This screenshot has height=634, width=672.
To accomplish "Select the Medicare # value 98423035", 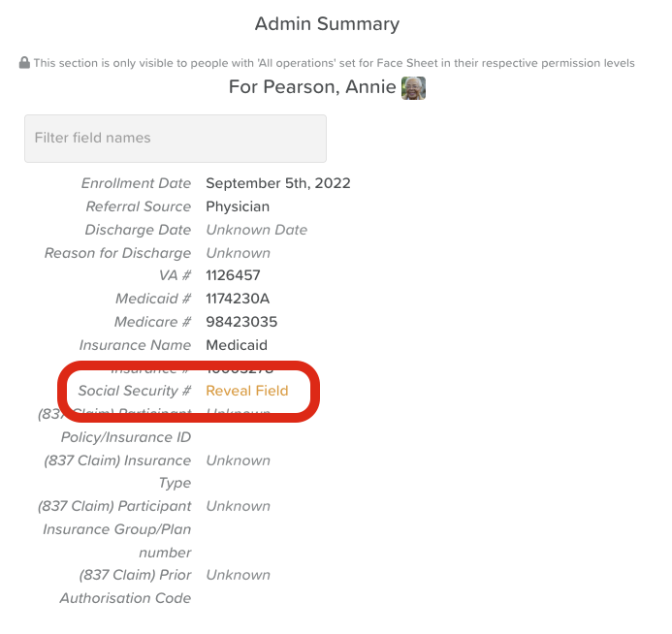I will coord(241,322).
